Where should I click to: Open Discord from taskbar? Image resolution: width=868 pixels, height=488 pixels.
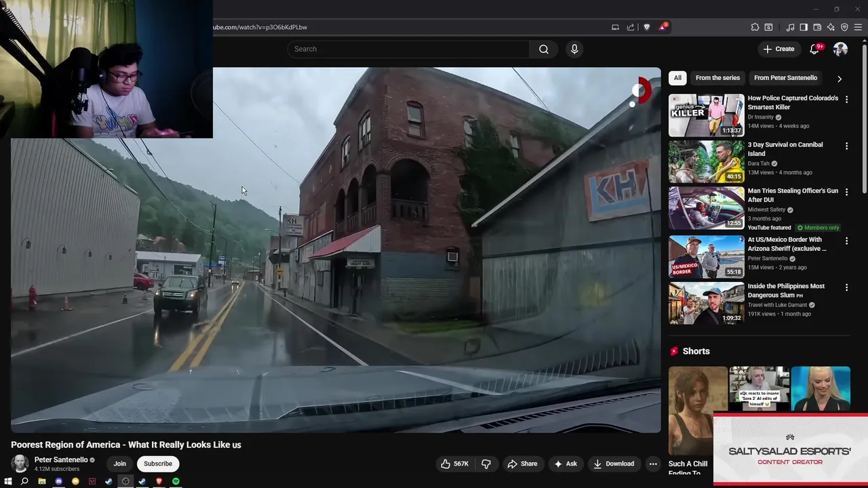pos(58,481)
